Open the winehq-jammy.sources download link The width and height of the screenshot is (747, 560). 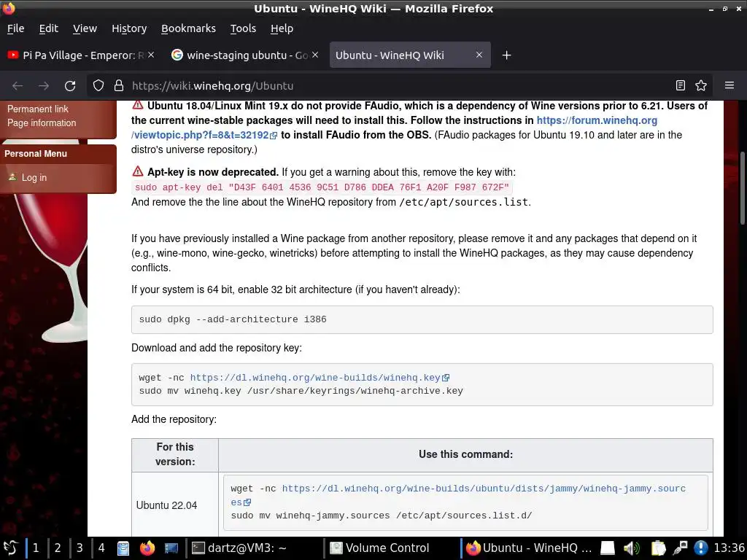point(484,489)
